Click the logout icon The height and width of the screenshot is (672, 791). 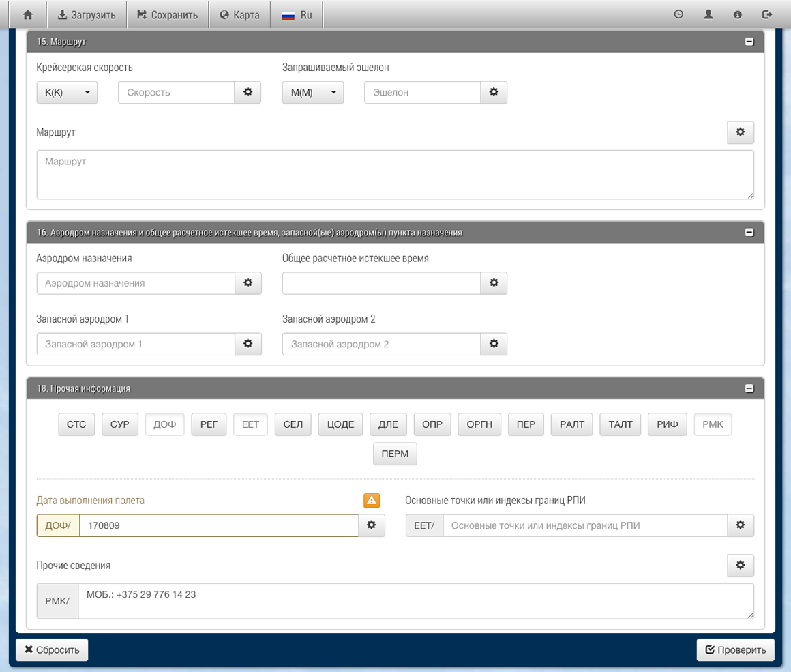pos(767,14)
